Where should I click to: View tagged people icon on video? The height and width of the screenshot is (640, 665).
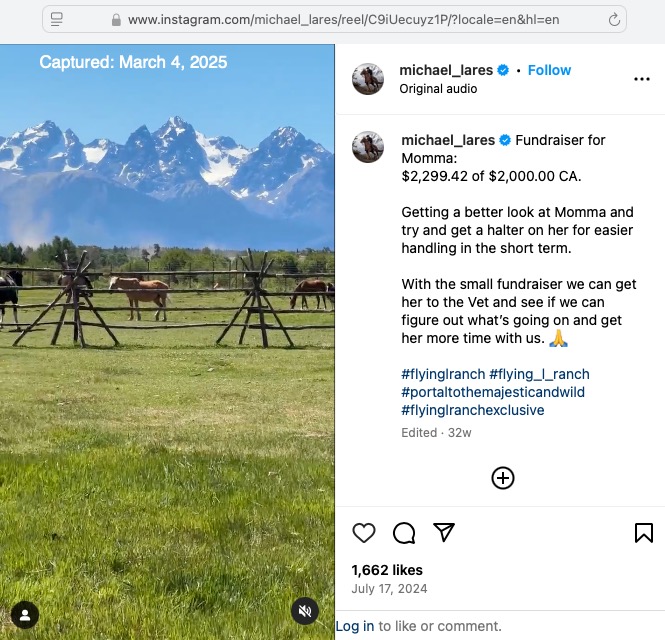pyautogui.click(x=25, y=614)
